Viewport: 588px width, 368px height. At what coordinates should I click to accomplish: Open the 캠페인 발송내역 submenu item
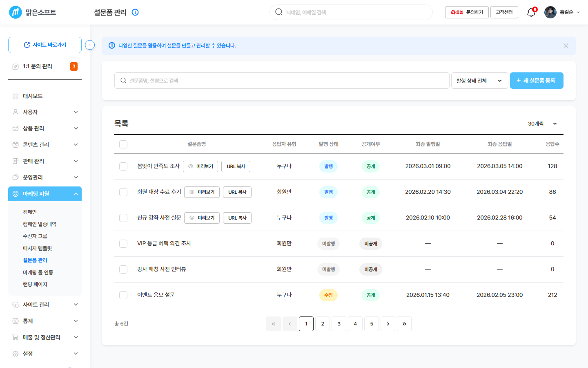click(40, 224)
